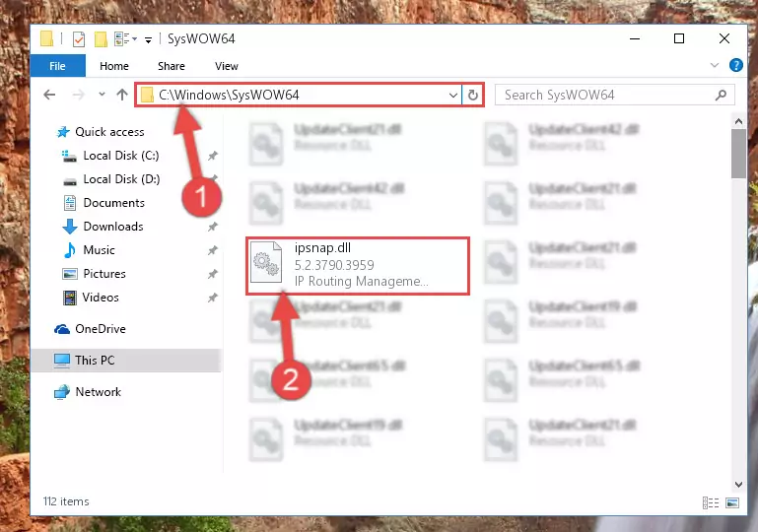Click the pin icon beside Music

coord(212,250)
